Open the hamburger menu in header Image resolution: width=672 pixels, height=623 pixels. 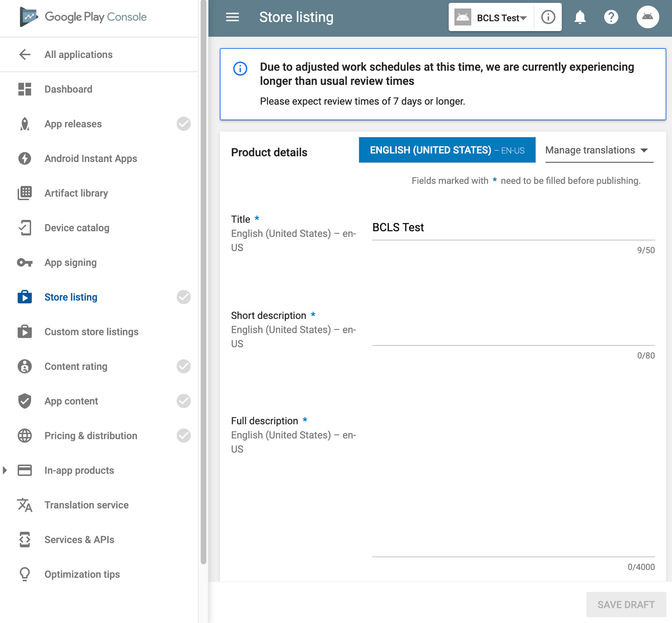232,17
